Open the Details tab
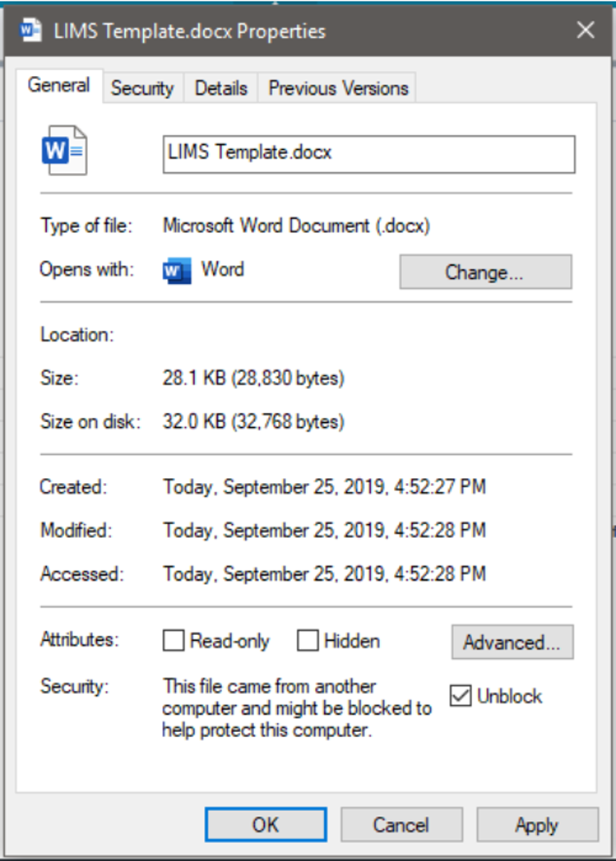Image resolution: width=616 pixels, height=861 pixels. (221, 87)
